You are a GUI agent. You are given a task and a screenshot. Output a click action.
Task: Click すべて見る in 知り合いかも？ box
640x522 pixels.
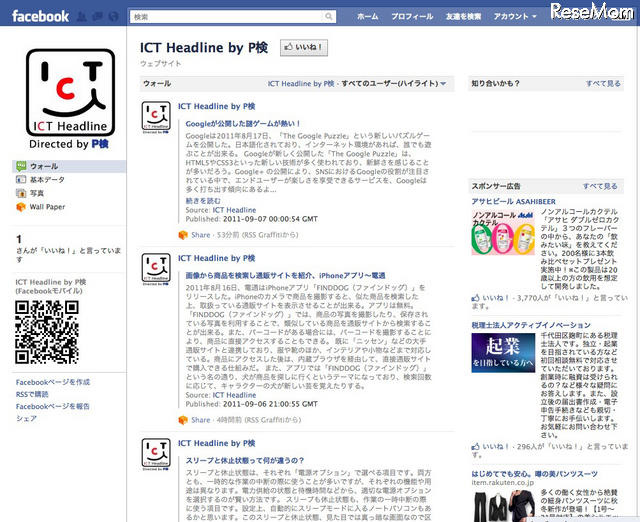(x=603, y=83)
